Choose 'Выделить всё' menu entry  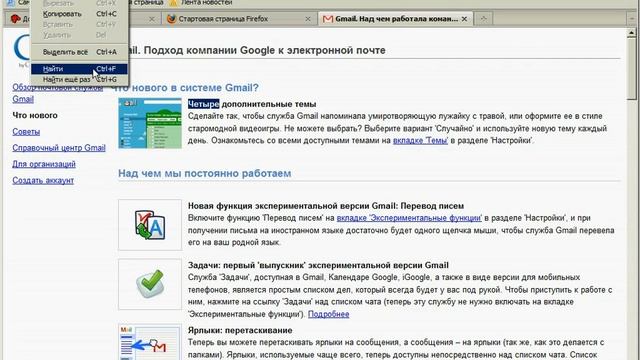tap(79, 52)
